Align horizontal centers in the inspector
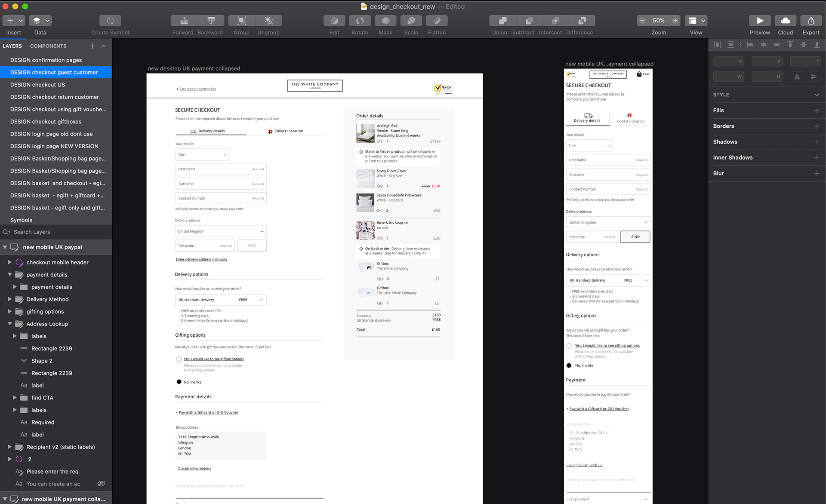826x504 pixels. [764, 44]
